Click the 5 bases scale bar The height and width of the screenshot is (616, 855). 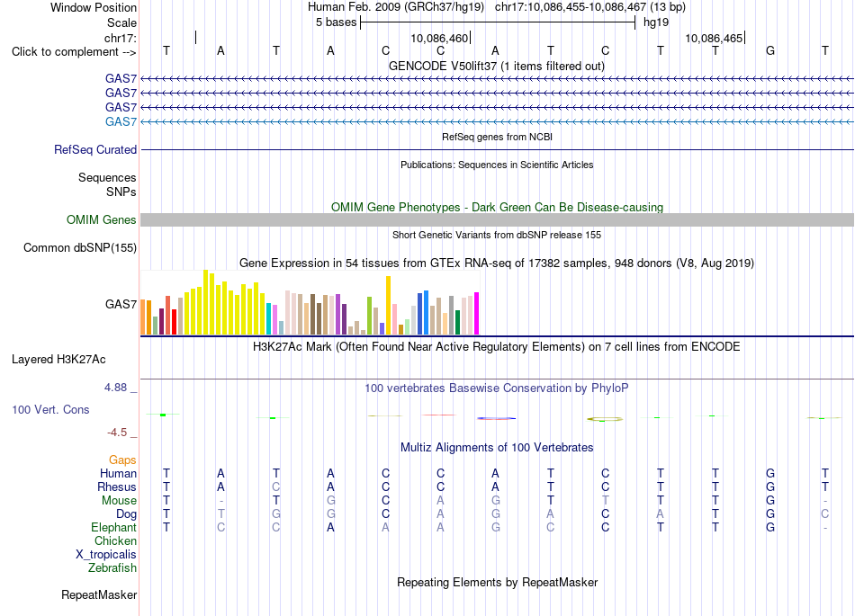click(498, 22)
